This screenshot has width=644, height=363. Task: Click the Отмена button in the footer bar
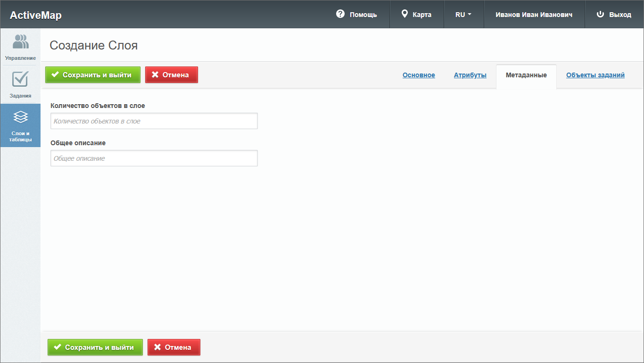(x=173, y=347)
